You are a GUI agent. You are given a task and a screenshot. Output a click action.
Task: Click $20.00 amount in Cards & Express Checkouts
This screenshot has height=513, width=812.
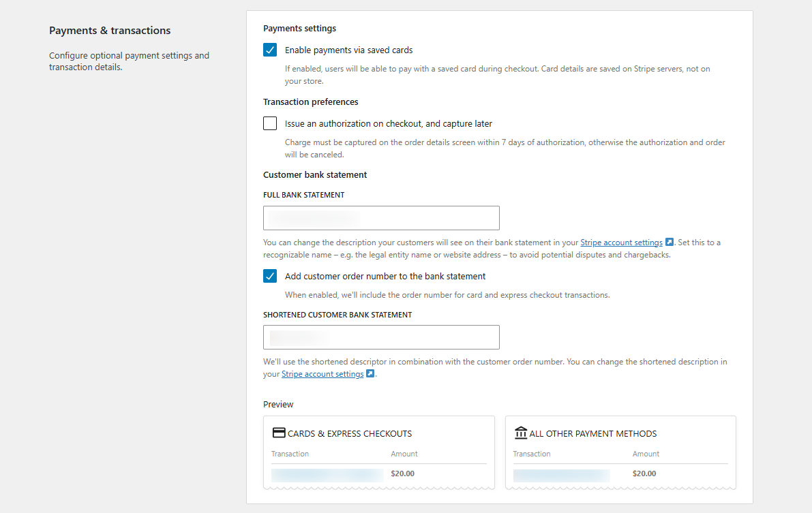coord(402,473)
